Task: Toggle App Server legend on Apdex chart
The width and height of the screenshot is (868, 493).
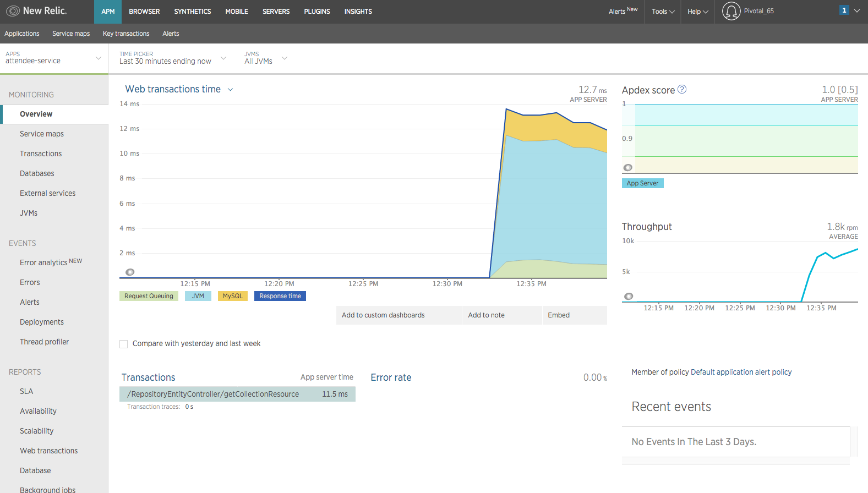Action: tap(642, 183)
